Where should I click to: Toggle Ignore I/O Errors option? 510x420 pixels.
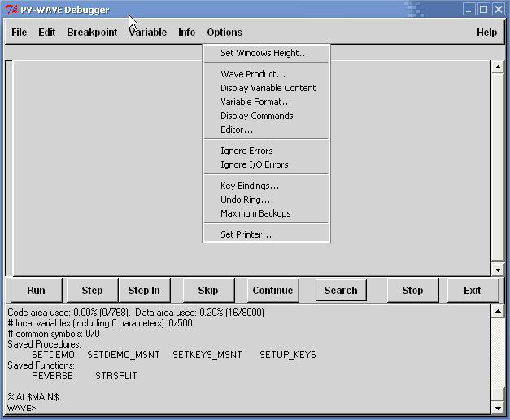pos(266,164)
